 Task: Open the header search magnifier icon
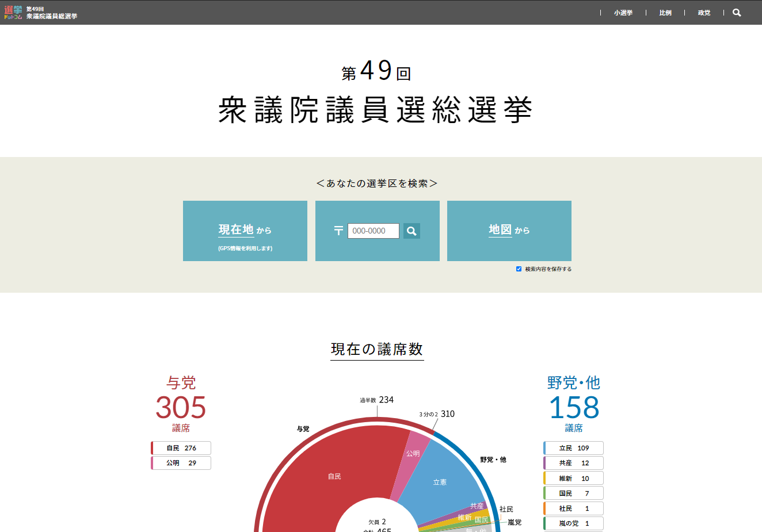pyautogui.click(x=737, y=13)
